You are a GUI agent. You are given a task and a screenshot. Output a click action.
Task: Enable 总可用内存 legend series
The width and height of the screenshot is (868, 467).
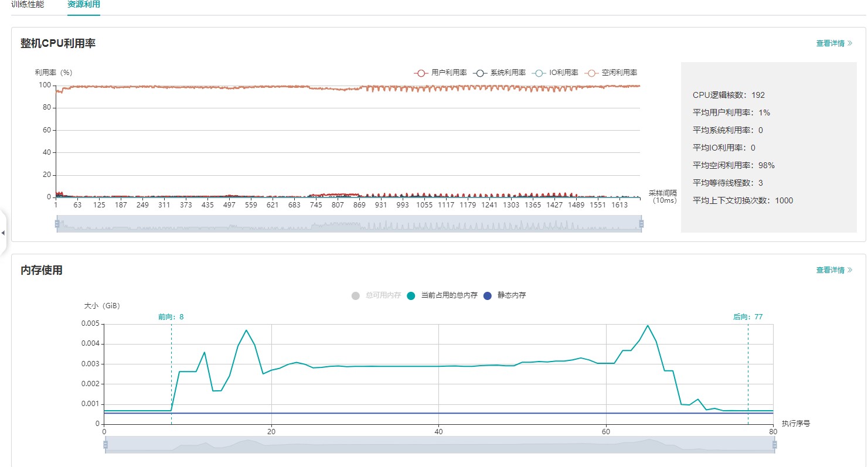[376, 295]
